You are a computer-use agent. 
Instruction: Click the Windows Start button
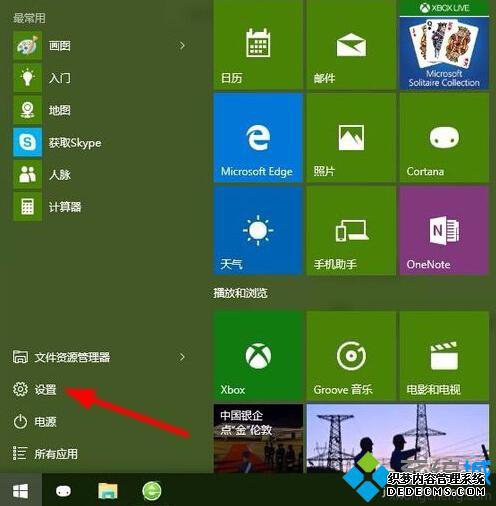tap(21, 491)
